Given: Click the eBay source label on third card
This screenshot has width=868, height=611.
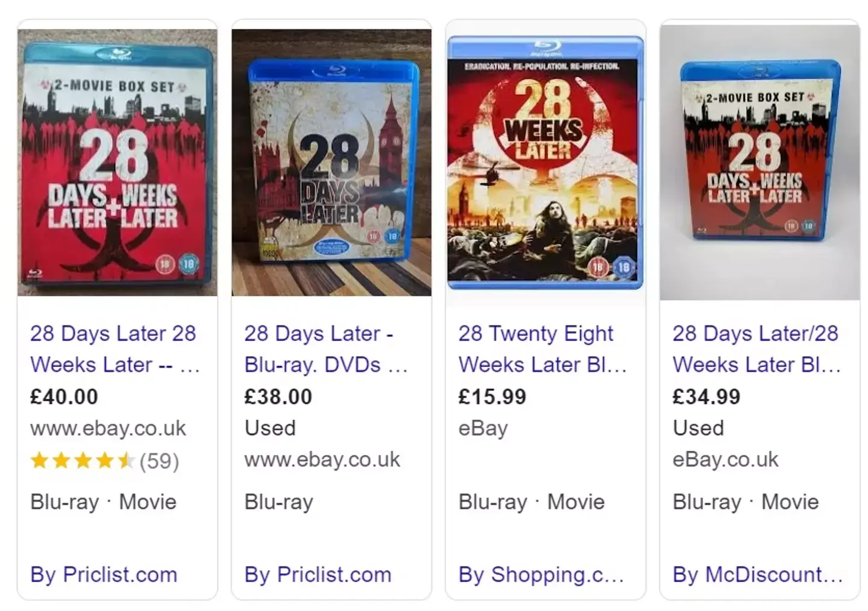Looking at the screenshot, I should (483, 428).
